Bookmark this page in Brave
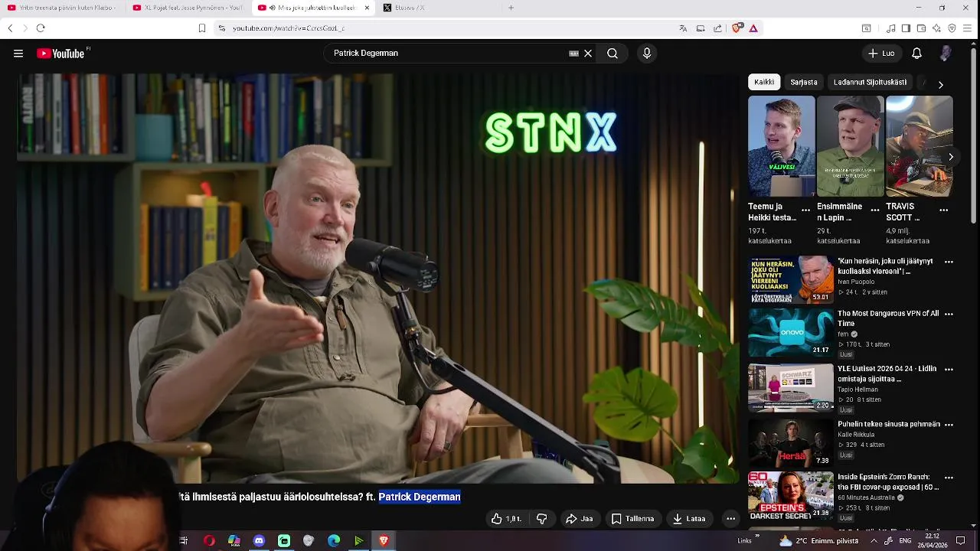This screenshot has height=551, width=980. 202,28
